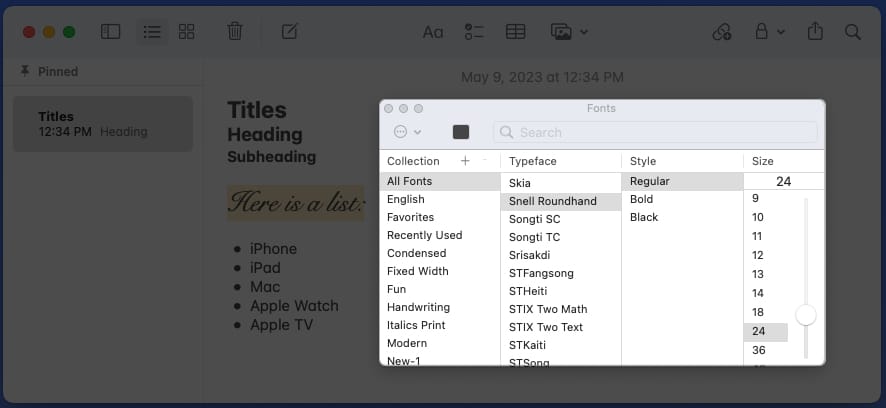Set font size to 14
The image size is (886, 408).
766,293
